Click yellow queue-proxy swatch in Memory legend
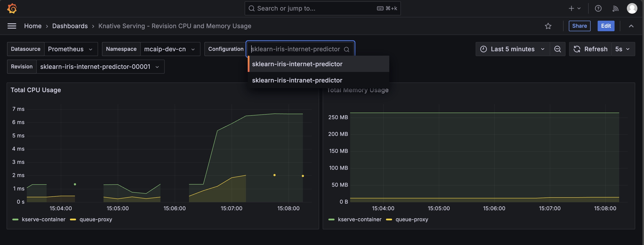This screenshot has height=245, width=644. pyautogui.click(x=389, y=219)
